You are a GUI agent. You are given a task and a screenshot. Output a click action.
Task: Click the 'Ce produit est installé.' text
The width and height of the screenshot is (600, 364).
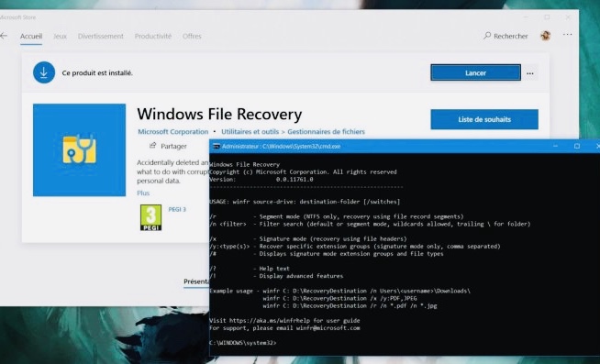pyautogui.click(x=97, y=73)
